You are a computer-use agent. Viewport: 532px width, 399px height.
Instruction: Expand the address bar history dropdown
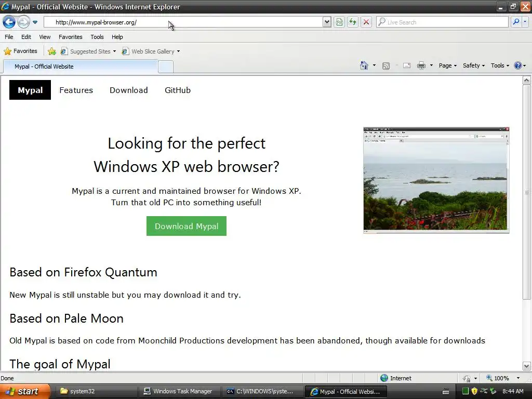pyautogui.click(x=327, y=22)
